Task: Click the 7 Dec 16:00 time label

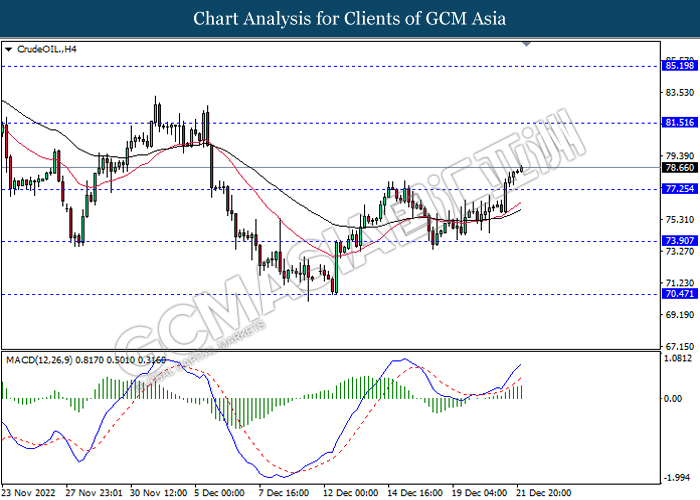Action: tap(284, 493)
